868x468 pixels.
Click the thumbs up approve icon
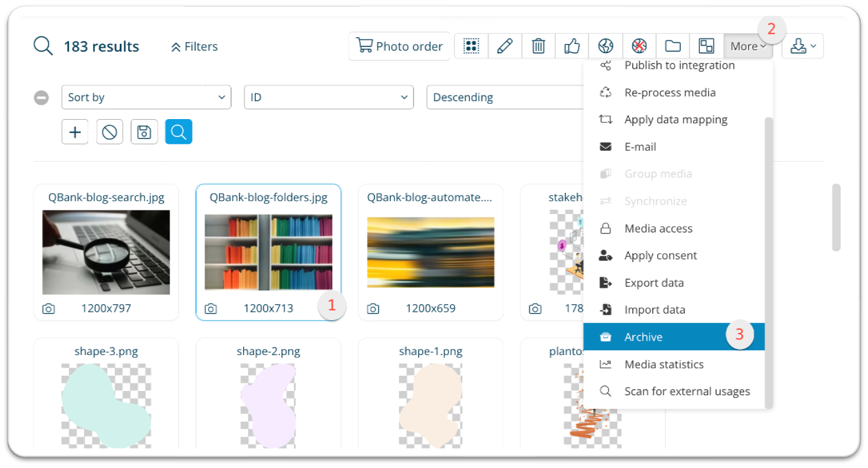(572, 46)
